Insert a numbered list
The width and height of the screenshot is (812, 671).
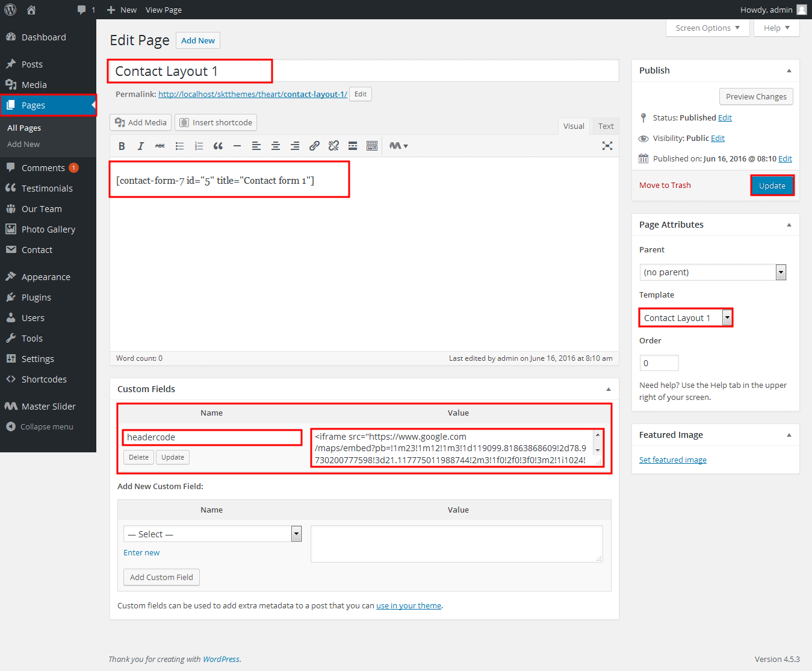(x=199, y=146)
